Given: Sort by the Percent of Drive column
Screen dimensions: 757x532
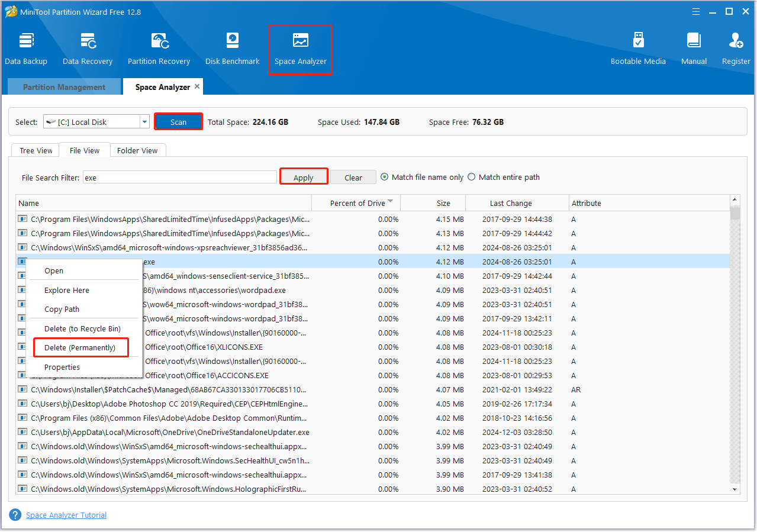Looking at the screenshot, I should pyautogui.click(x=357, y=203).
